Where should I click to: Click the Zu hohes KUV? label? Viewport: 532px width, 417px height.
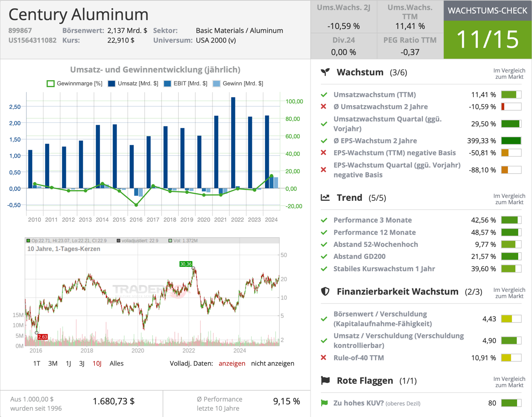click(x=359, y=403)
